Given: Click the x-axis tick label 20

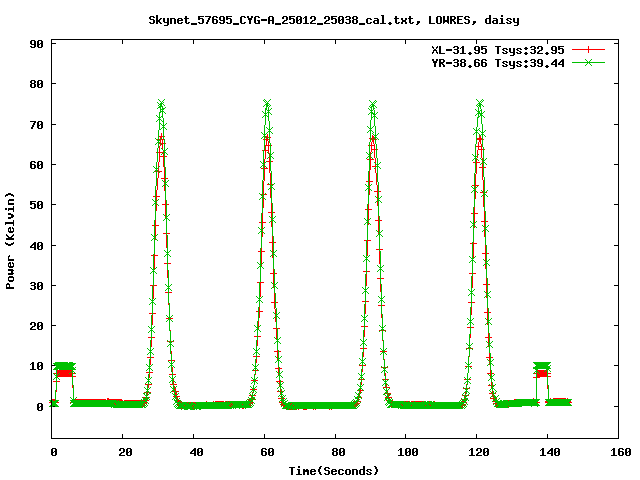Looking at the screenshot, I should click(125, 452).
